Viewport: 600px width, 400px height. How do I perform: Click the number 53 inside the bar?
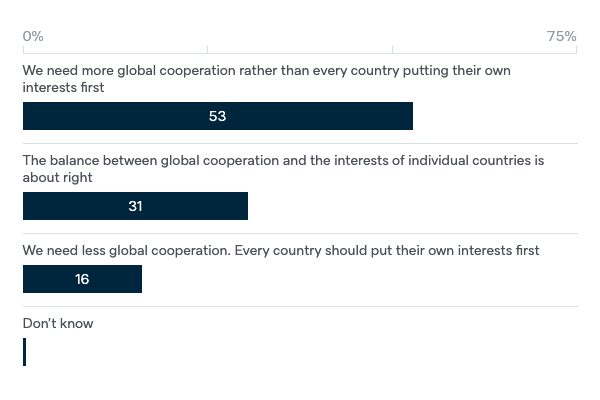(x=217, y=116)
